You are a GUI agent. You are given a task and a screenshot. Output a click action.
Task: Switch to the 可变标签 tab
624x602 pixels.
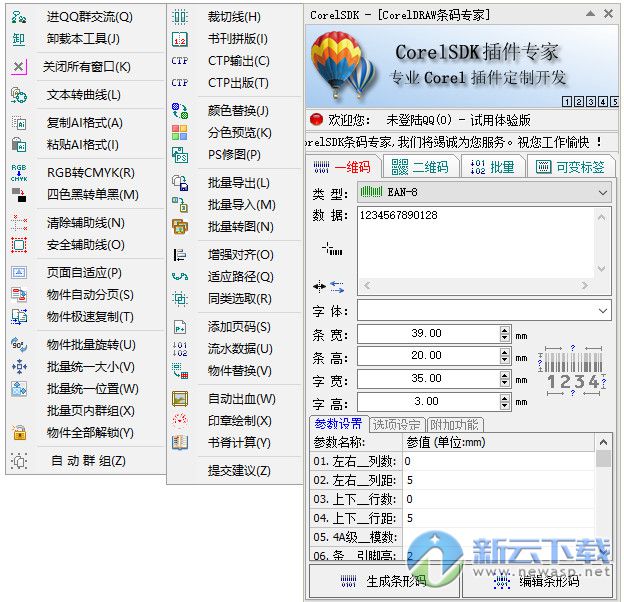571,167
